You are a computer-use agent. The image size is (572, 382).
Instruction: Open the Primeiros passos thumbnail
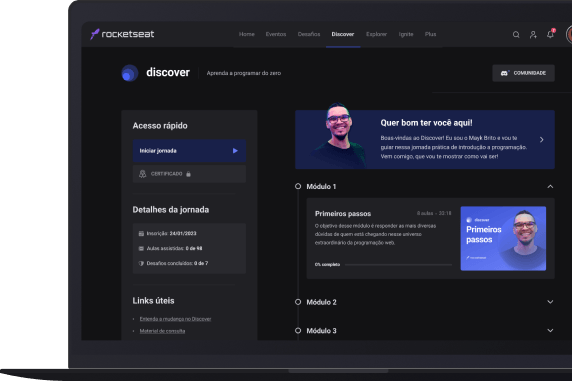pos(503,239)
